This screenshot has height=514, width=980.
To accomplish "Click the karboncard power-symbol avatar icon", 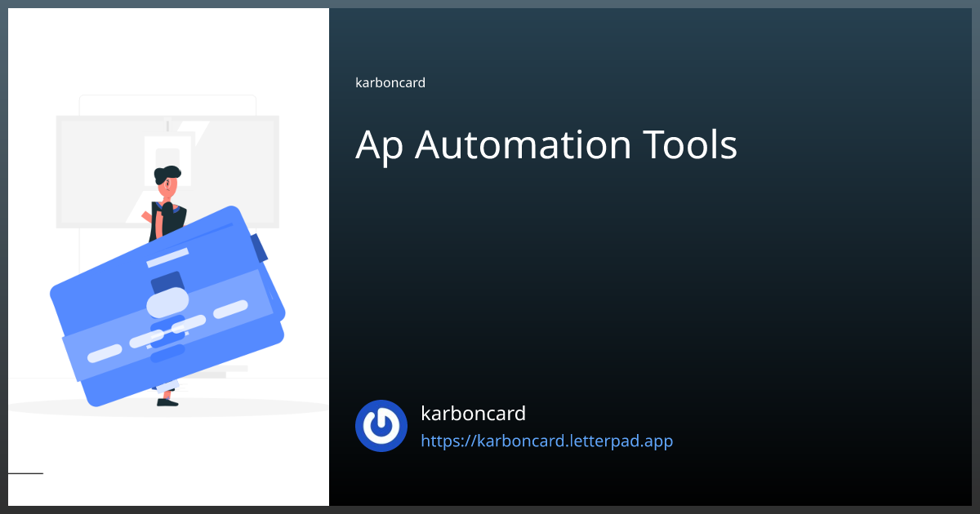I will click(381, 426).
